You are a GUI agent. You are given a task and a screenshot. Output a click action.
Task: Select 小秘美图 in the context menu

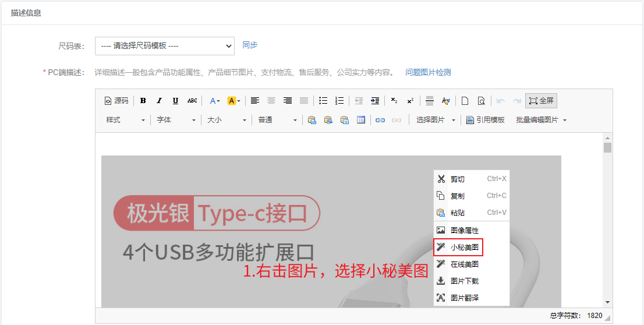click(472, 248)
